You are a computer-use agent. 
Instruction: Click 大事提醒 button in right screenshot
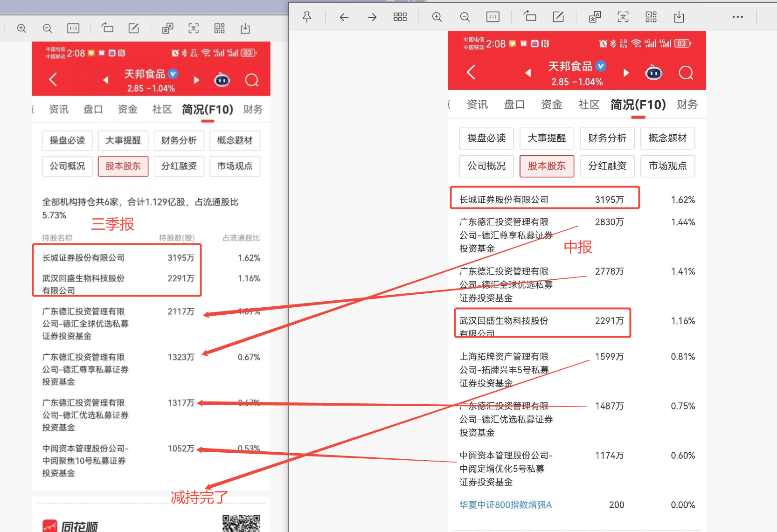(x=547, y=138)
